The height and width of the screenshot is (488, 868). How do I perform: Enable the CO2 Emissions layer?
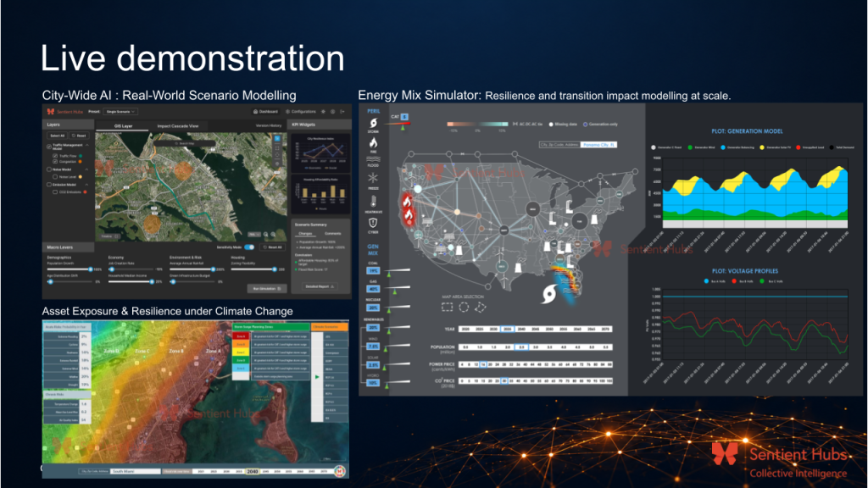(x=55, y=192)
